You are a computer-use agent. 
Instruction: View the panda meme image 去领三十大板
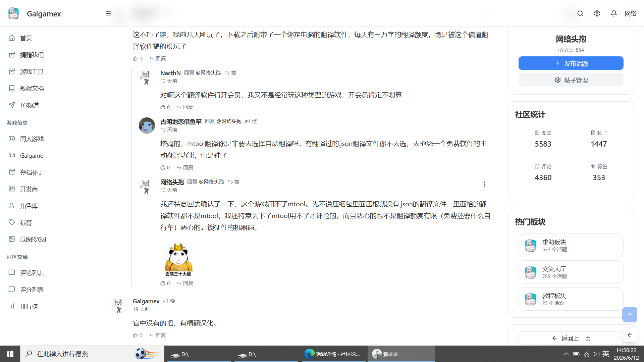click(x=178, y=260)
